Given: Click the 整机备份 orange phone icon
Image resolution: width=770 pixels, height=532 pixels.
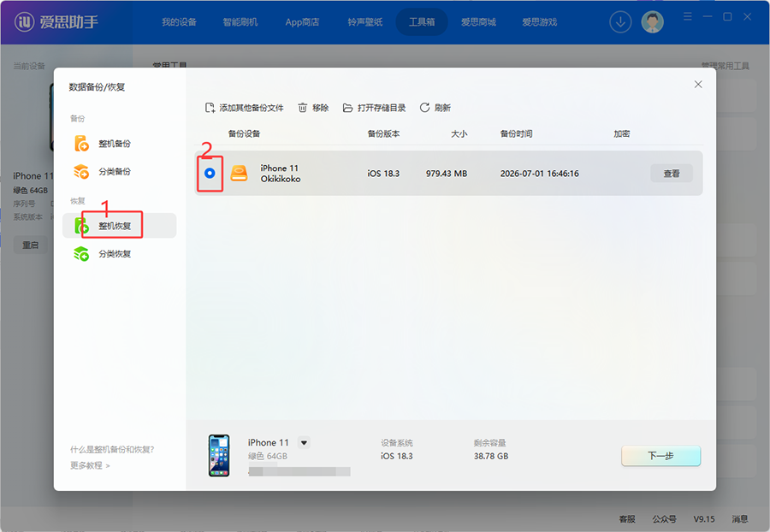Looking at the screenshot, I should [x=81, y=144].
